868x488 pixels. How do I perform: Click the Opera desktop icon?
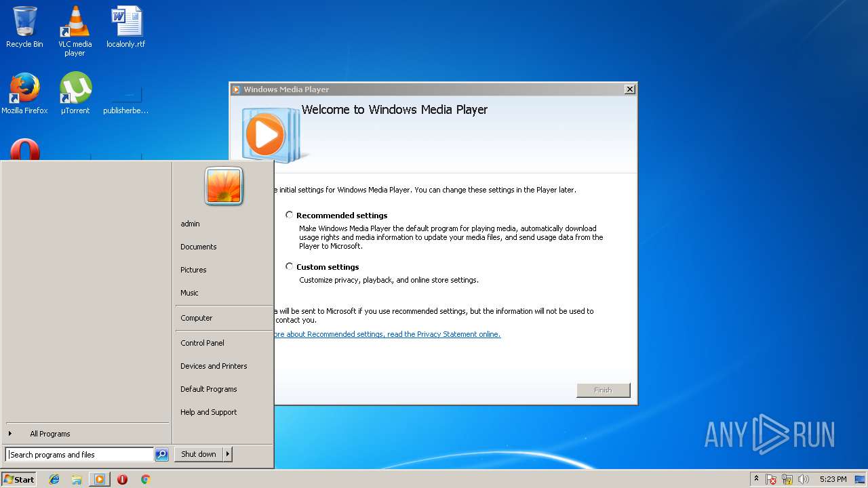[24, 149]
